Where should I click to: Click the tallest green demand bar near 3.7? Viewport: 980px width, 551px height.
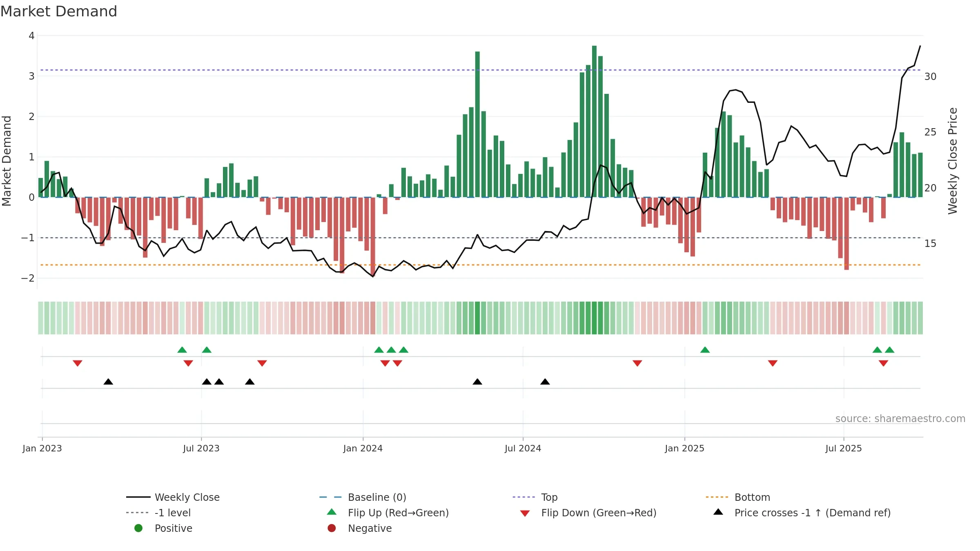click(595, 121)
